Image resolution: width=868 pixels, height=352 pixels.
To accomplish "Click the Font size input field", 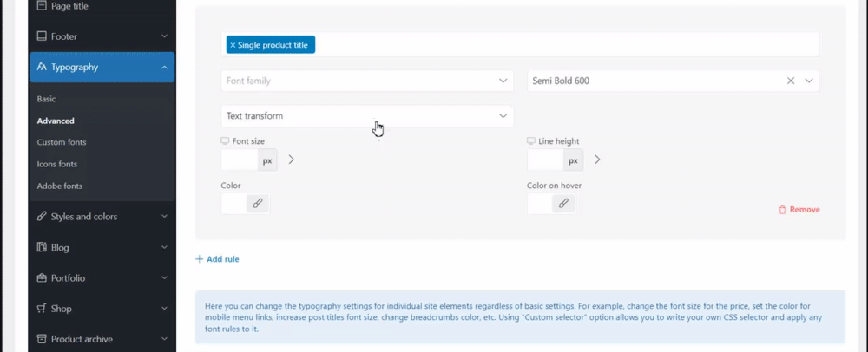I will click(x=240, y=160).
